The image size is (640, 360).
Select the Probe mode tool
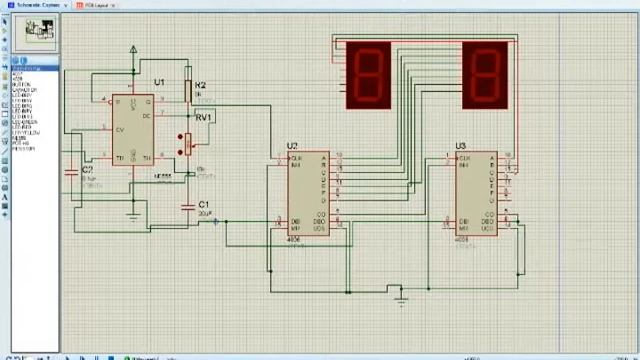[5, 132]
